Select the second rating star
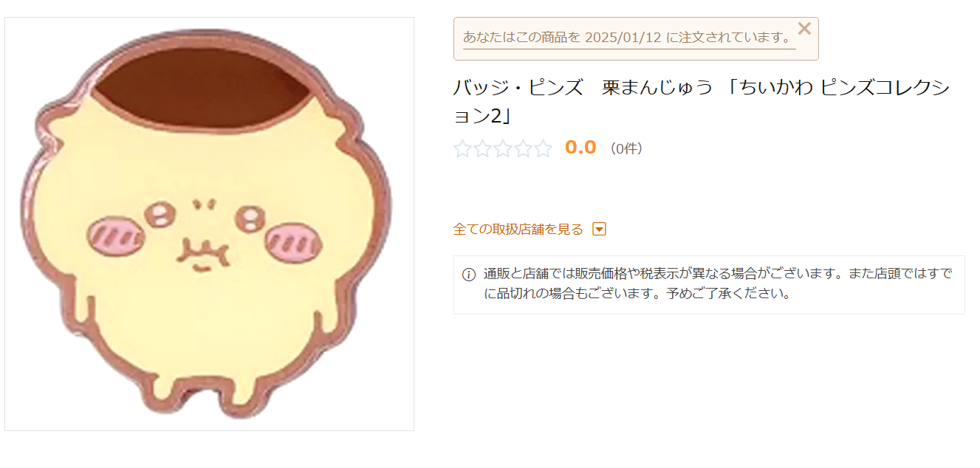The width and height of the screenshot is (980, 468). coord(483,149)
